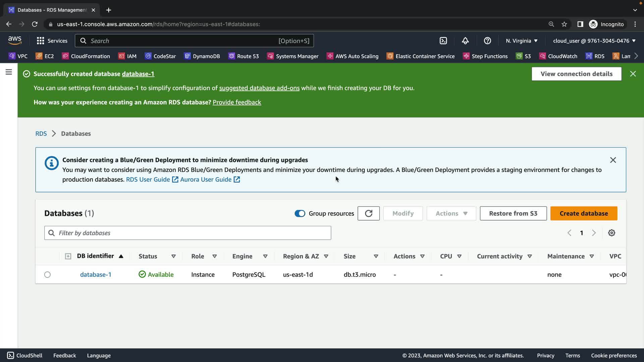Dismiss the Blue/Green Deployment info banner

(x=613, y=160)
